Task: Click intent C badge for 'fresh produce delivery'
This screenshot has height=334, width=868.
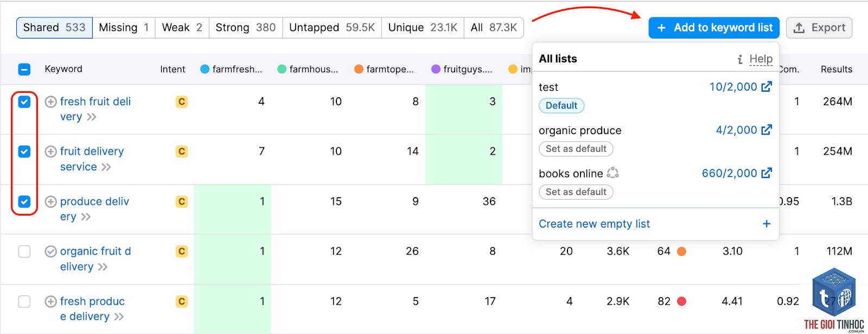Action: click(x=182, y=301)
